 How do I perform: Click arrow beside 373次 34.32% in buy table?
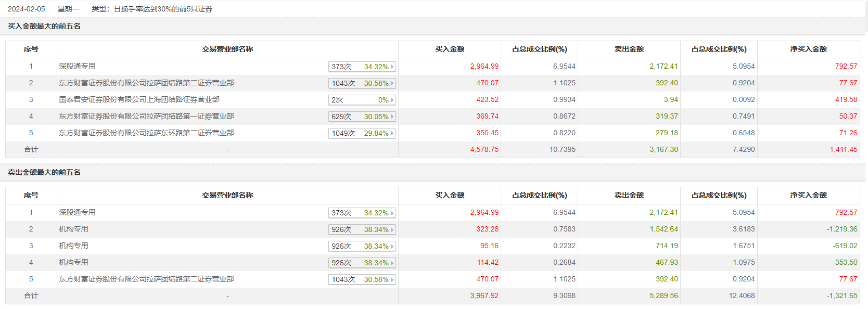(392, 67)
